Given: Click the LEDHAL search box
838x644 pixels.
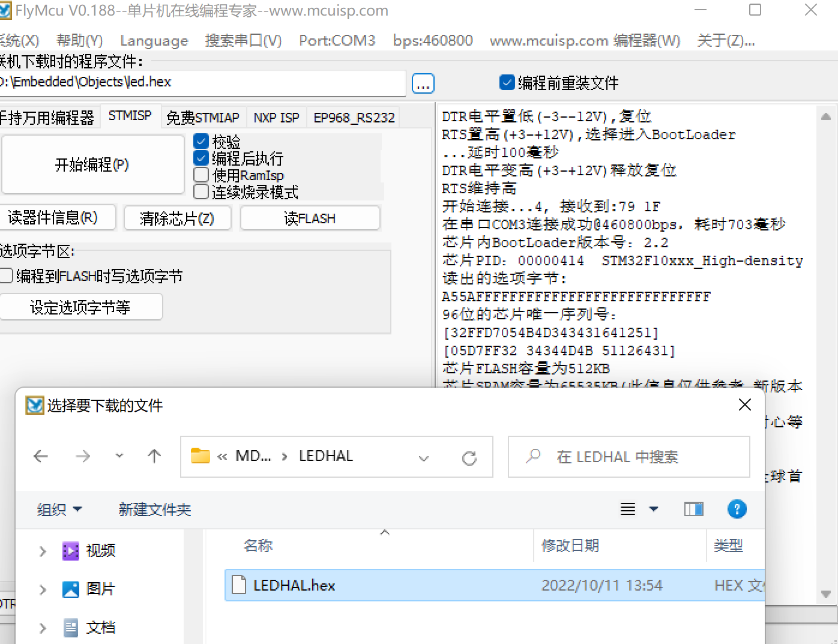Looking at the screenshot, I should [629, 457].
